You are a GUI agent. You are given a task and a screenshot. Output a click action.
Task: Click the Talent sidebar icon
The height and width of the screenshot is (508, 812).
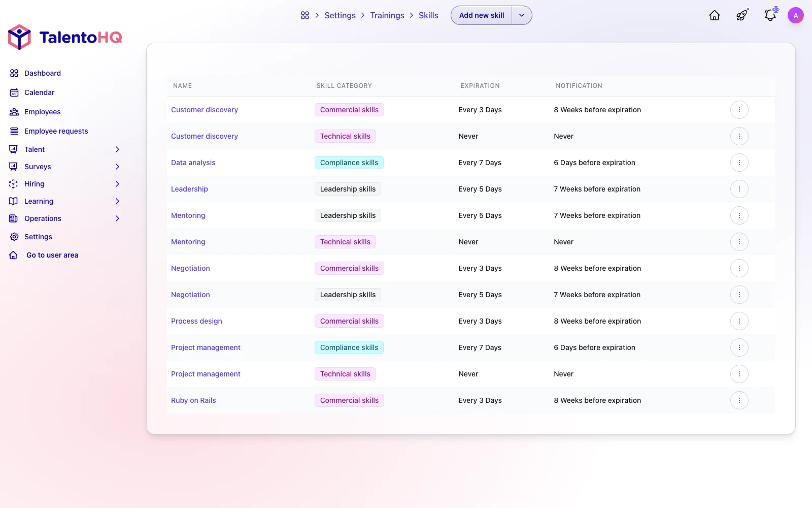click(14, 149)
